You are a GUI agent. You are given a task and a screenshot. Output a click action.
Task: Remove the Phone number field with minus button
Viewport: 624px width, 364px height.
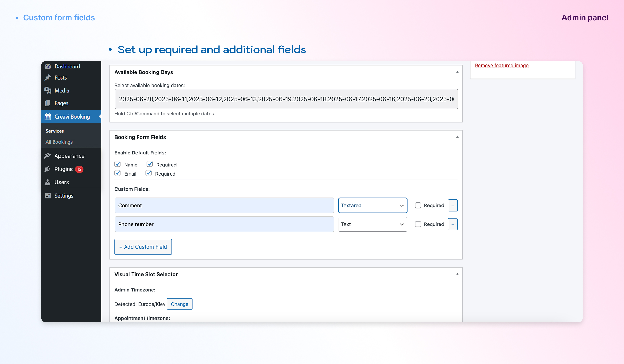point(453,224)
